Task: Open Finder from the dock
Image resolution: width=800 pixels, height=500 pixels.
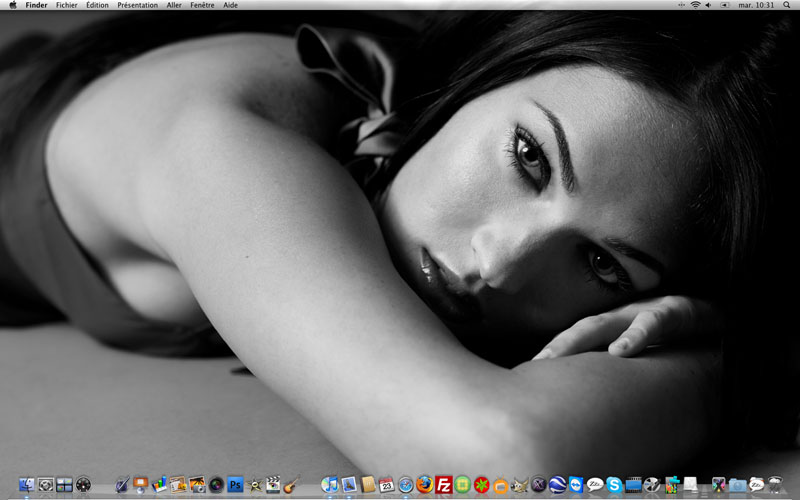Action: click(x=27, y=485)
